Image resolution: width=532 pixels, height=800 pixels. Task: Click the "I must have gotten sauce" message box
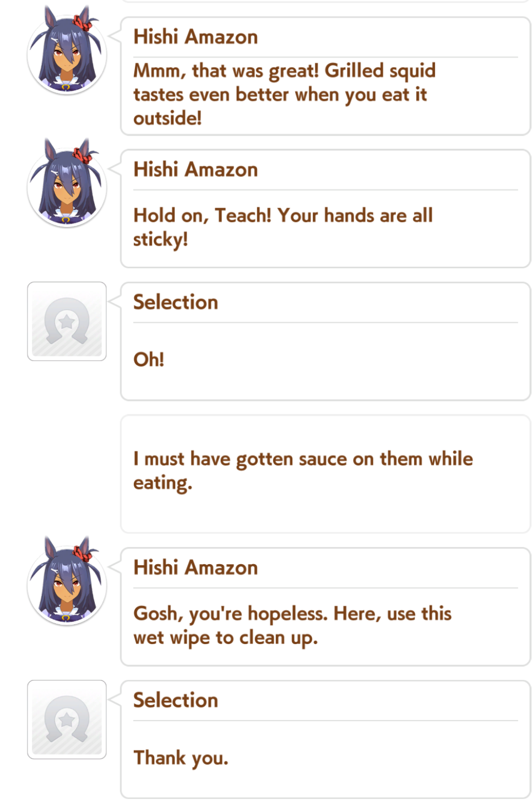point(325,474)
